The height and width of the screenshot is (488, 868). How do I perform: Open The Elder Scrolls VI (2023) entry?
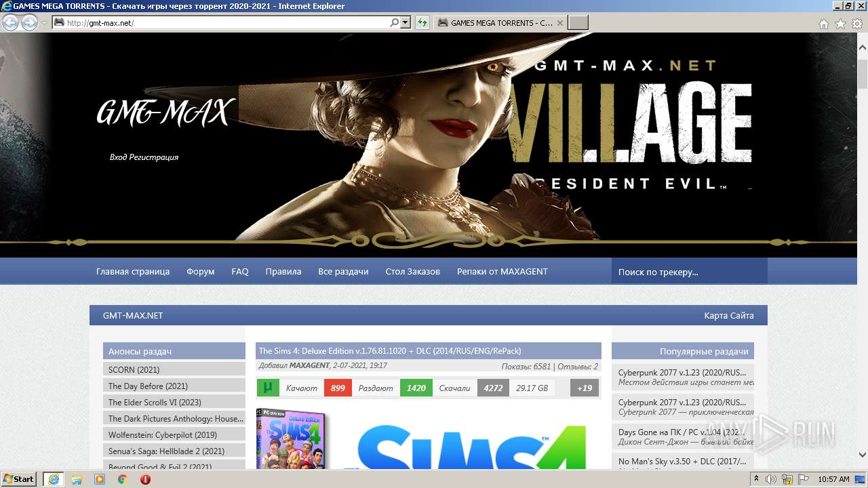tap(174, 402)
